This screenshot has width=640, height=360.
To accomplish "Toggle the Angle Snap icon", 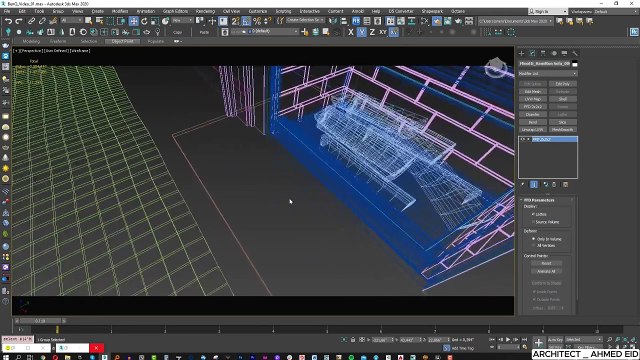I will (246, 21).
